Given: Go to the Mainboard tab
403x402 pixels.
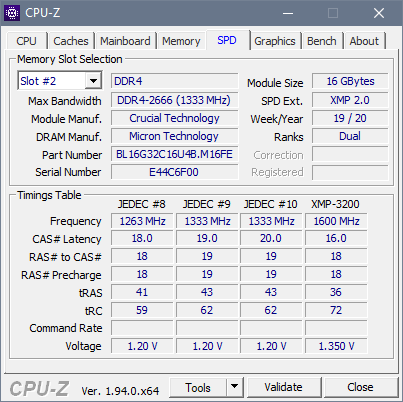Looking at the screenshot, I should coord(125,41).
